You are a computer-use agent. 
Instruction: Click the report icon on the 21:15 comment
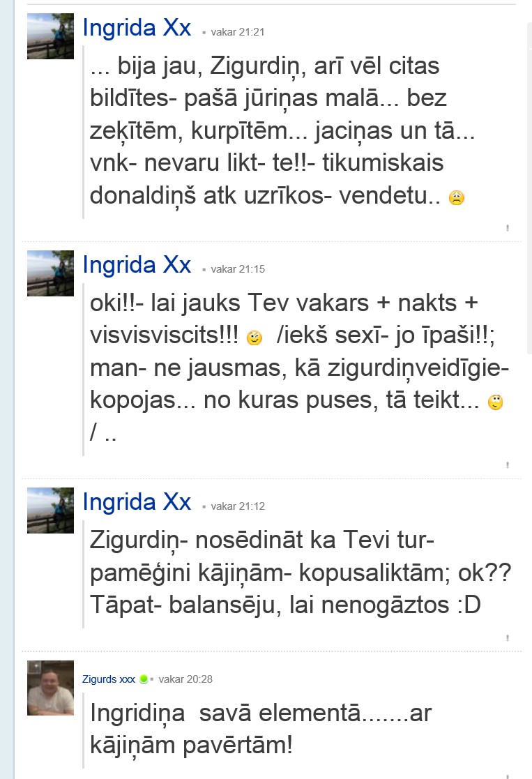point(507,465)
